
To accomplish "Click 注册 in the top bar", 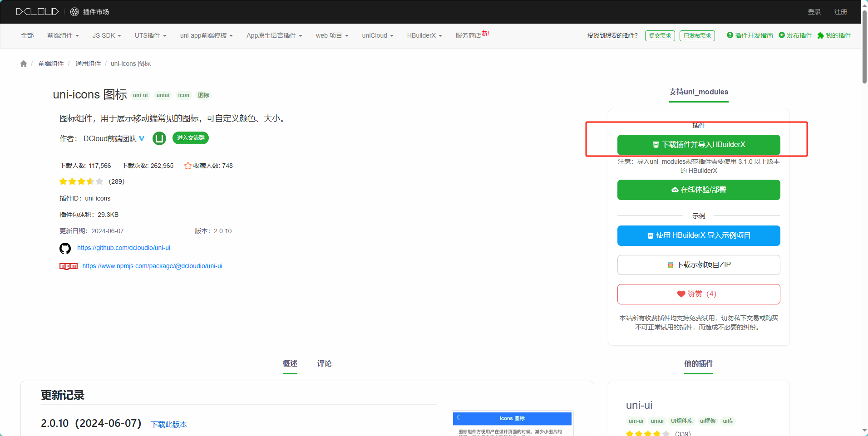I will point(841,12).
